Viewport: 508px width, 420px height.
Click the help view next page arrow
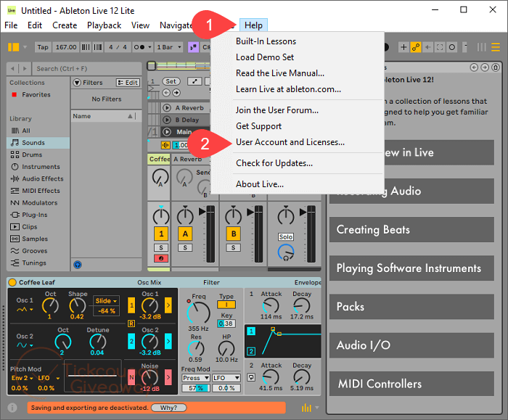click(x=485, y=67)
